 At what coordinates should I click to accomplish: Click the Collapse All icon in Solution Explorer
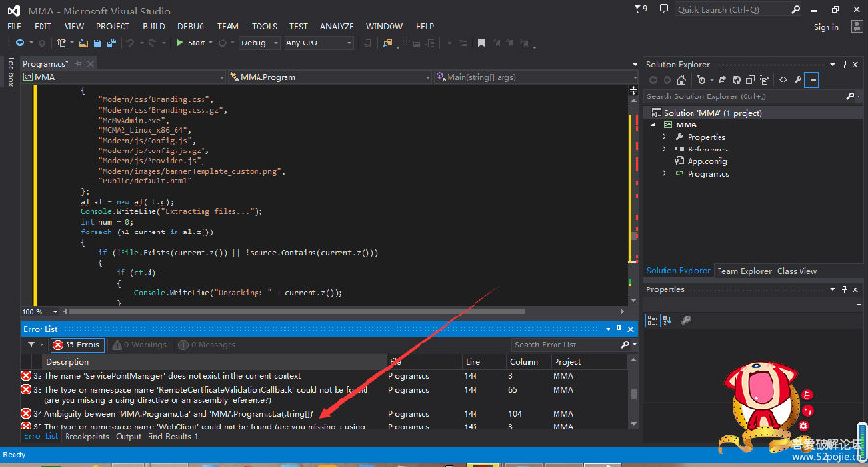(x=749, y=80)
